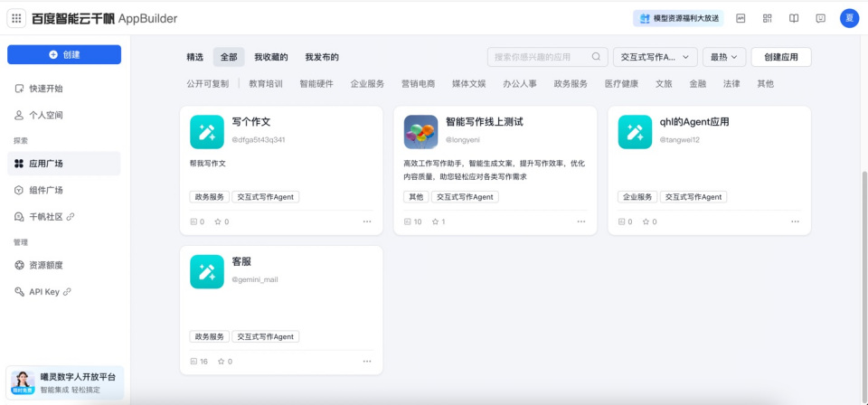
Task: Open the feedback message icon in header
Action: coord(820,18)
